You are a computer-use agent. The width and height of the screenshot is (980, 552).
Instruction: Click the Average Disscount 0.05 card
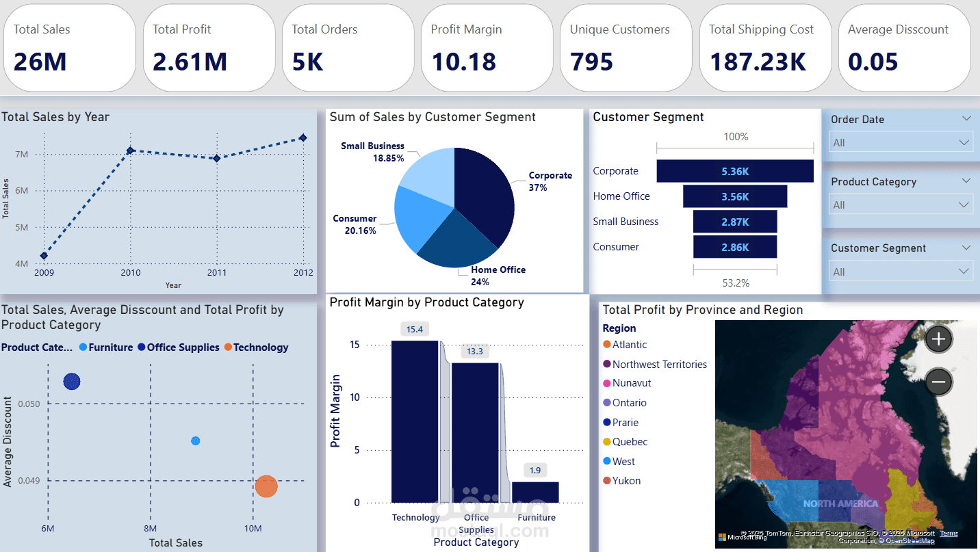(905, 48)
